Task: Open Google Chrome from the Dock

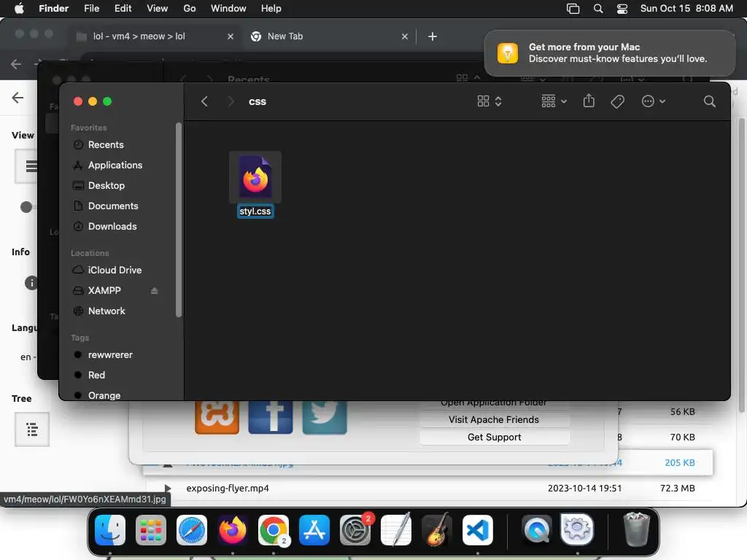Action: click(274, 530)
